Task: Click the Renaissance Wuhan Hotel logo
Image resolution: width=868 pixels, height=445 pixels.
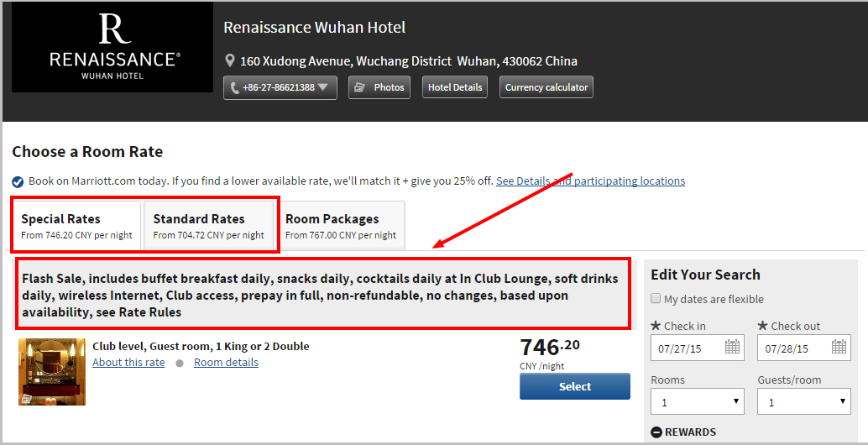Action: (x=112, y=47)
